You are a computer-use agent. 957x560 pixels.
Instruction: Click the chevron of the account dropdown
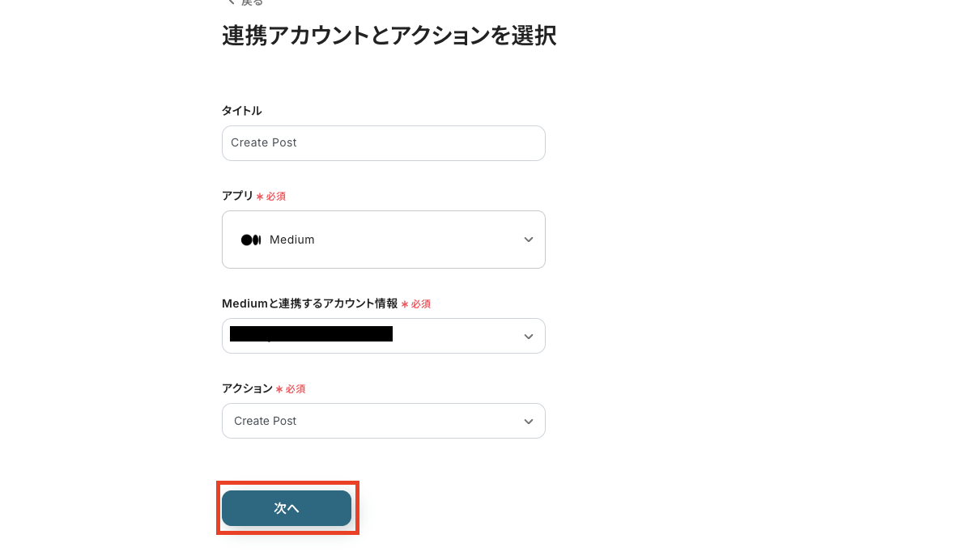point(529,336)
